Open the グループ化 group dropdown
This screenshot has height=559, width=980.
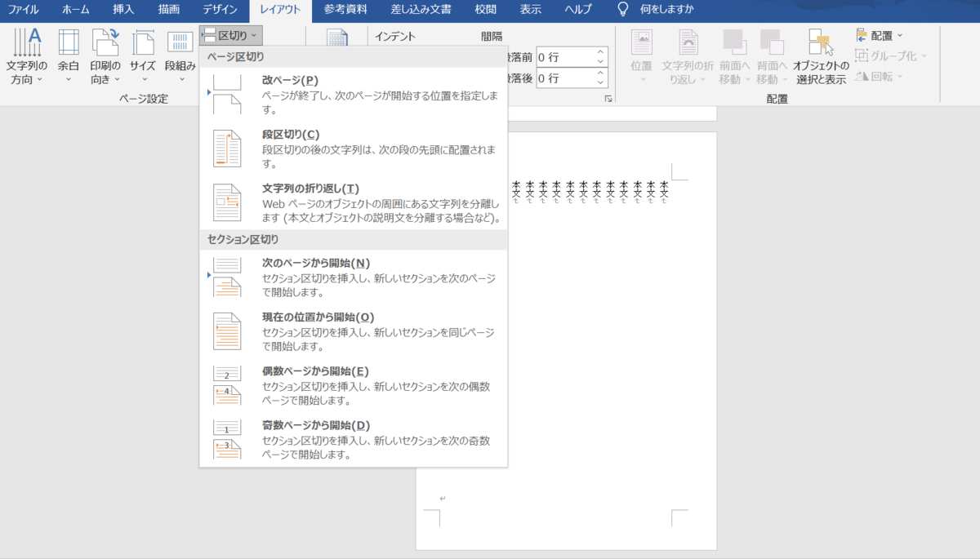click(892, 55)
